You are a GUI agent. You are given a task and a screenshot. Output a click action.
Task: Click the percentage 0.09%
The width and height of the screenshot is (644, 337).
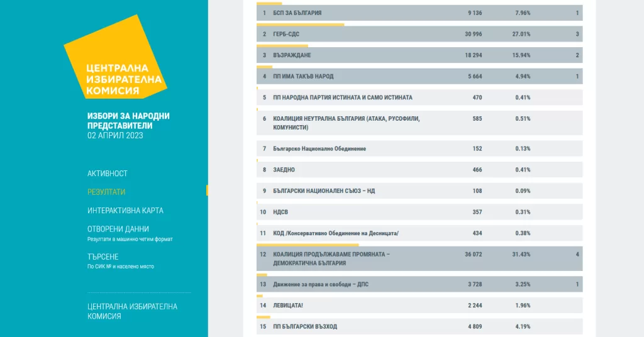(x=523, y=191)
